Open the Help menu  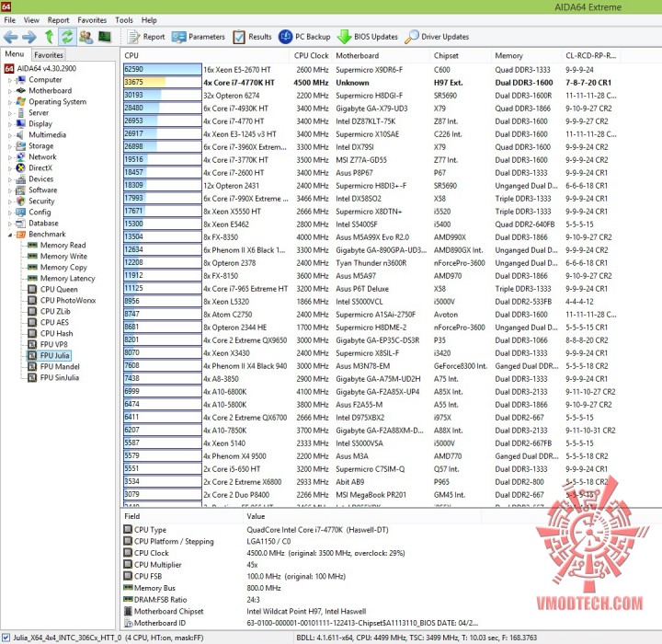pyautogui.click(x=149, y=20)
